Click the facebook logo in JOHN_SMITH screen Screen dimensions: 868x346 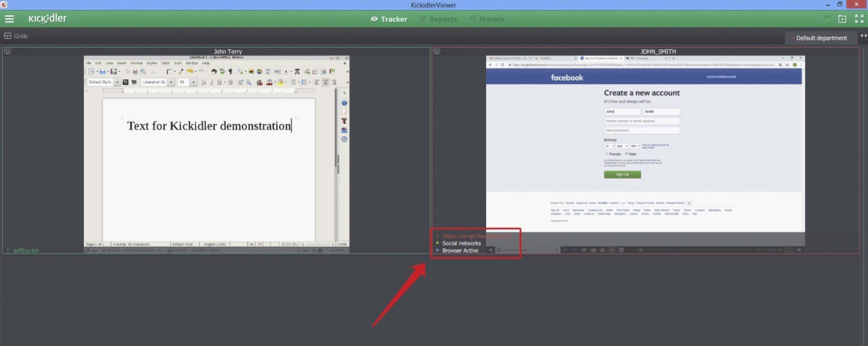tap(566, 77)
